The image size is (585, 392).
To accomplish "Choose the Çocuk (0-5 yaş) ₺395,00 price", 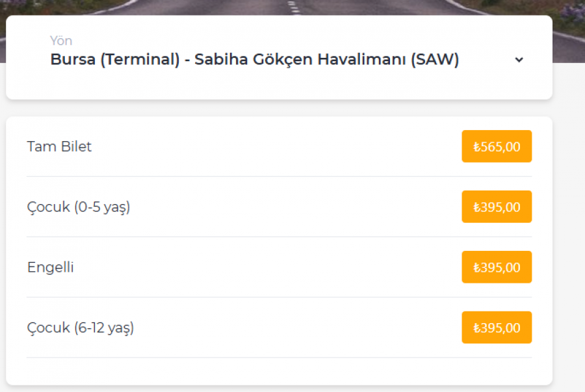I will (x=497, y=207).
